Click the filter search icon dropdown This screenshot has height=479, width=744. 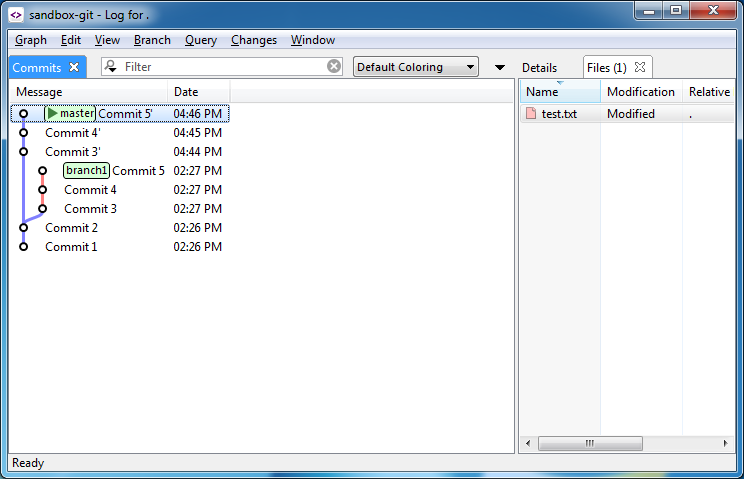coord(111,67)
